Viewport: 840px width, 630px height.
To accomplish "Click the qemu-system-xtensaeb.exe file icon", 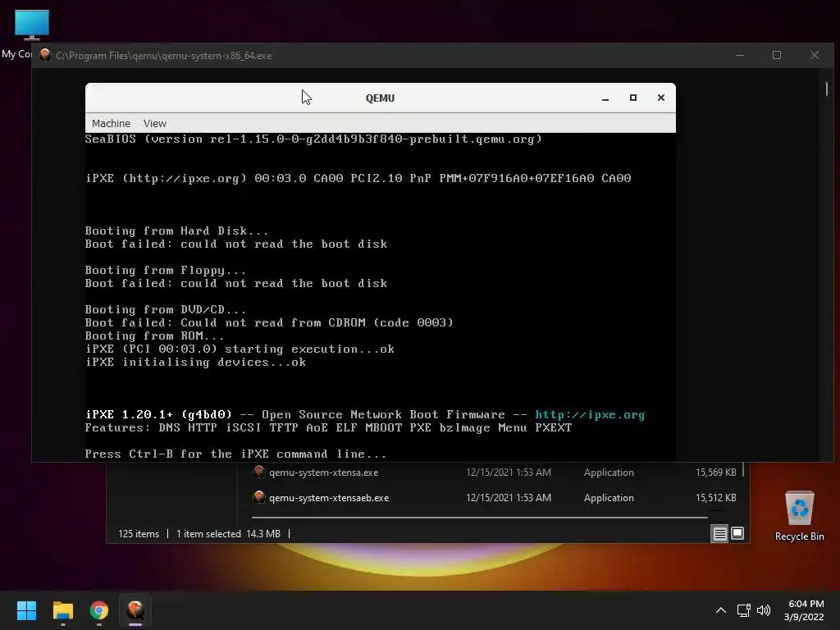I will [x=259, y=497].
